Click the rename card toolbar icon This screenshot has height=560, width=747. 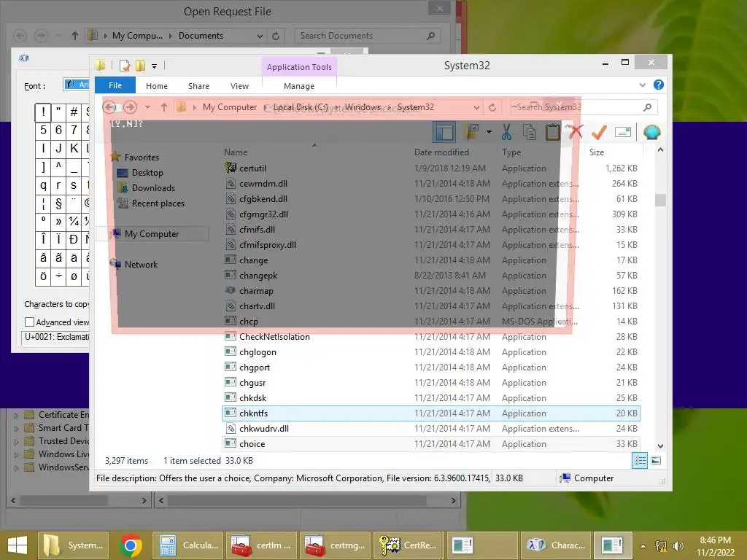click(623, 132)
